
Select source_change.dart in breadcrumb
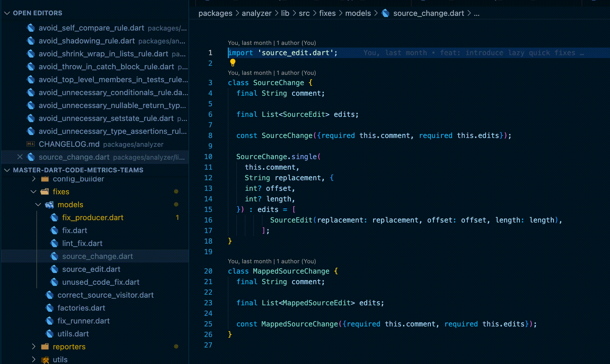(429, 13)
